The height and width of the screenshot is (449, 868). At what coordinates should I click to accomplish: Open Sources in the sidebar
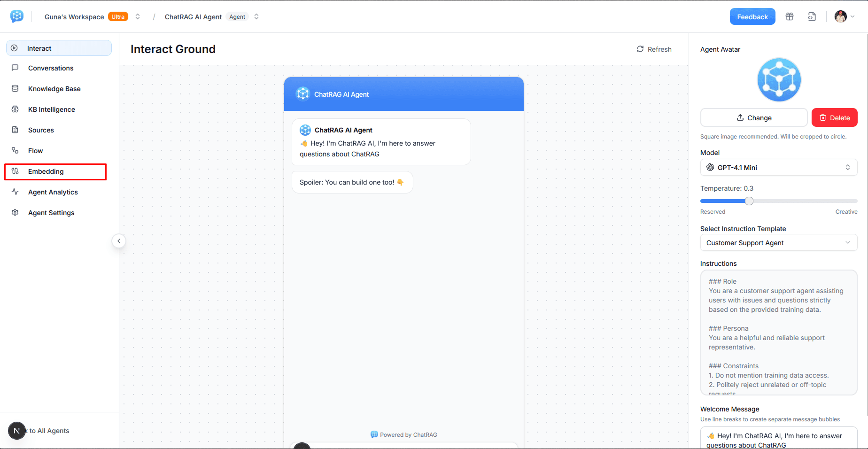(x=59, y=130)
